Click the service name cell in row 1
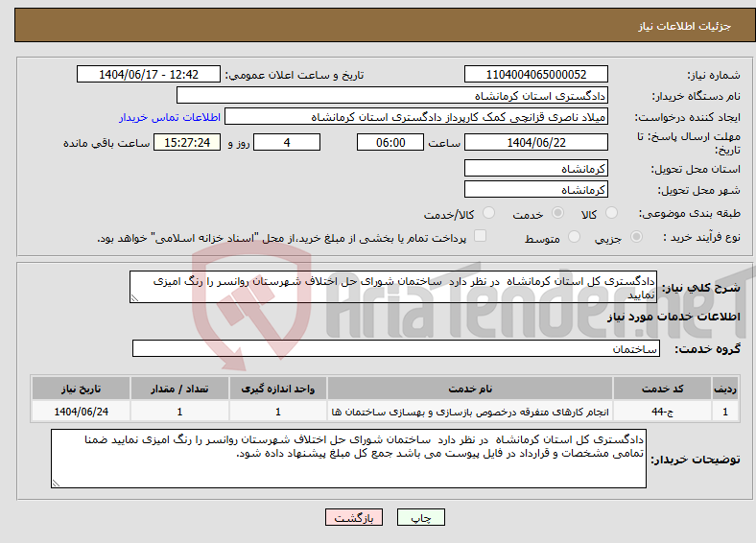756x543 pixels. coord(470,412)
